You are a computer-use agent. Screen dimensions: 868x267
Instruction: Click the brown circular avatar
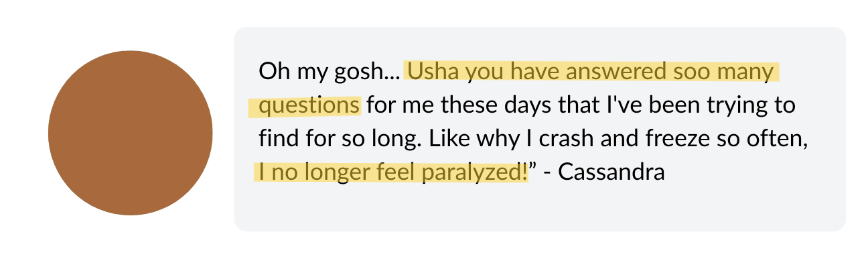click(x=131, y=133)
